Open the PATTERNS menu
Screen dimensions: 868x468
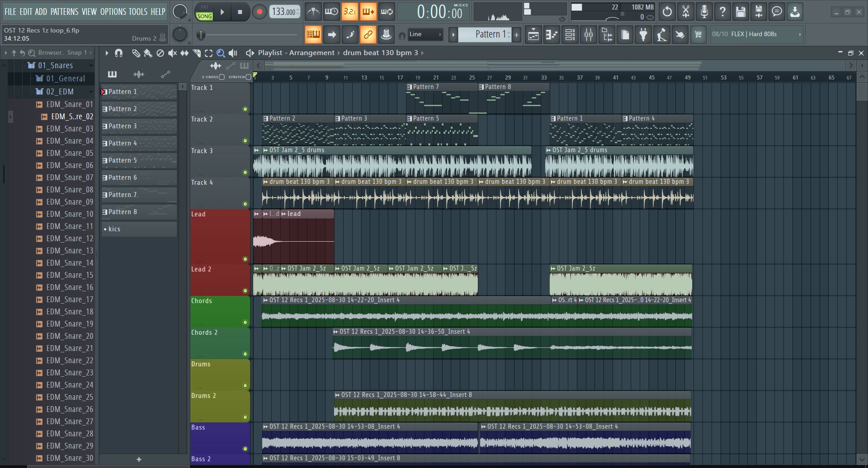64,12
